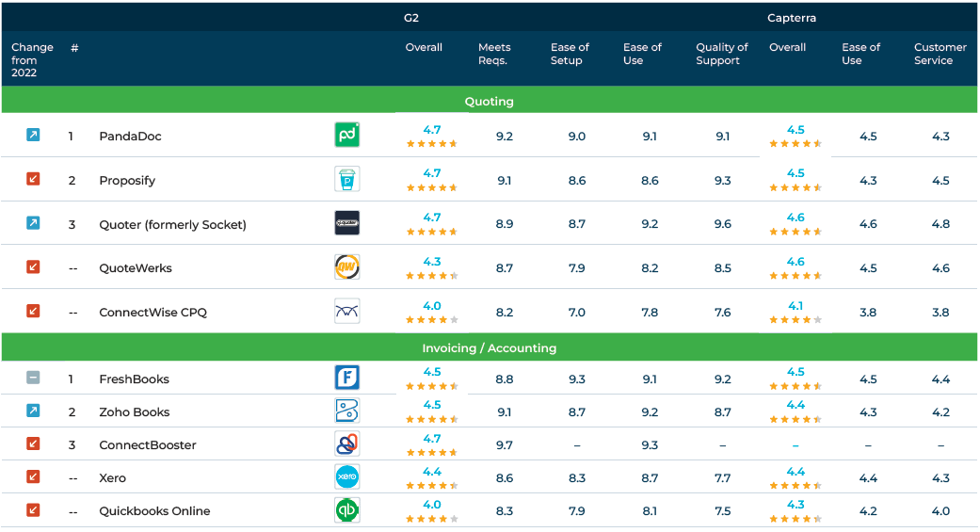The image size is (980, 532).
Task: Click the Quoter (formerly Socket) name
Action: click(172, 224)
